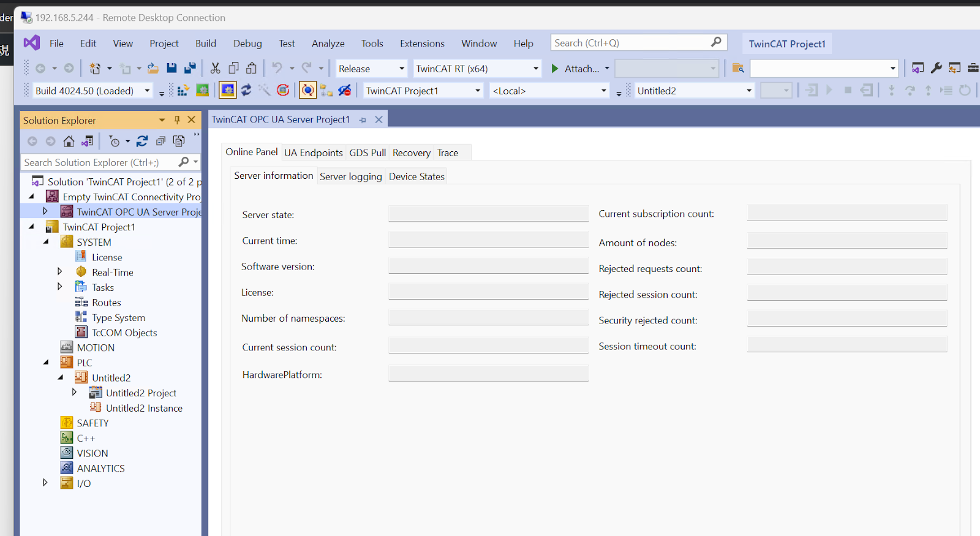
Task: Select License under SYSTEM in tree
Action: click(x=107, y=257)
